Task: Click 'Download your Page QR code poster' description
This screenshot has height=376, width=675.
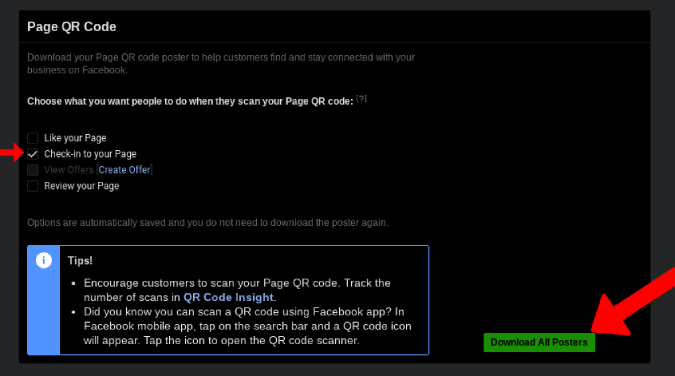Action: (x=221, y=64)
